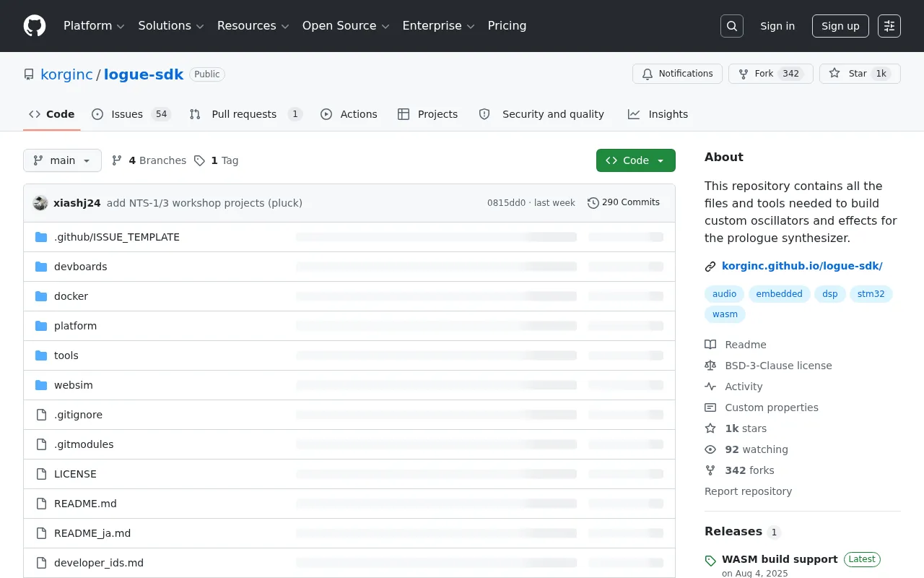This screenshot has height=578, width=924.
Task: Open commit hash 0815dd0
Action: (507, 203)
